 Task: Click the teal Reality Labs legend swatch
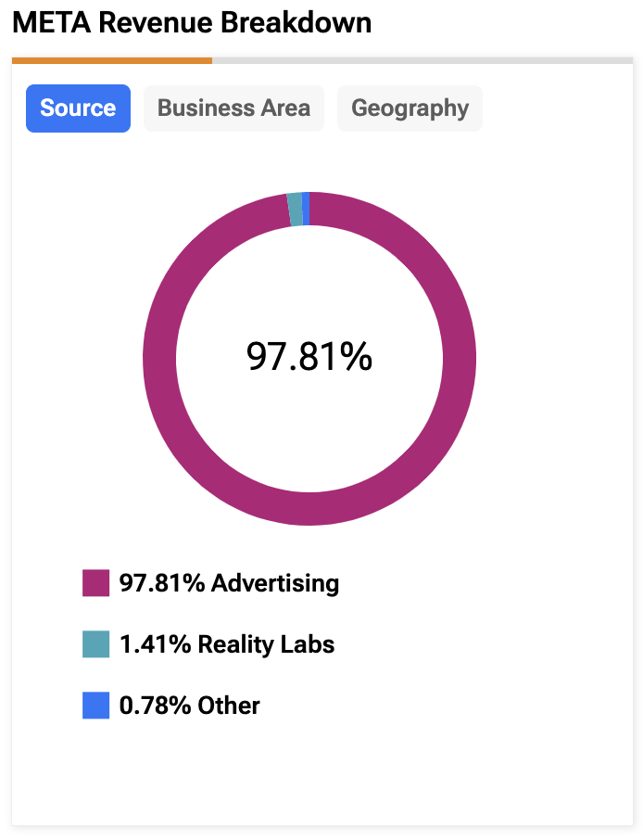(95, 644)
